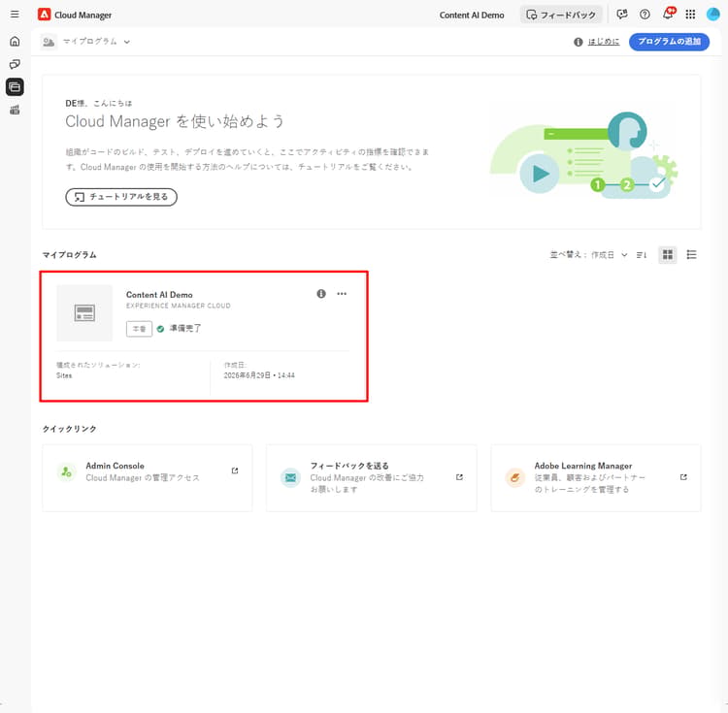Open the Adobe Learning Manager quick link

(x=596, y=478)
